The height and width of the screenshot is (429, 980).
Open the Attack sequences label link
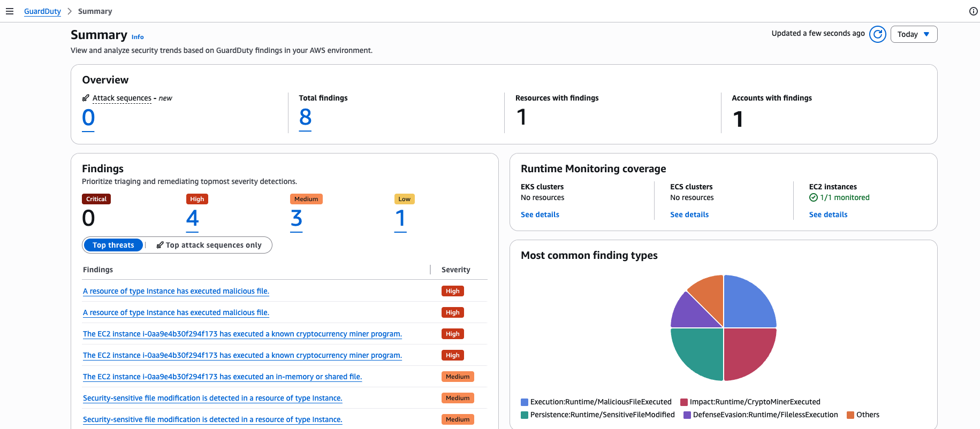click(122, 98)
